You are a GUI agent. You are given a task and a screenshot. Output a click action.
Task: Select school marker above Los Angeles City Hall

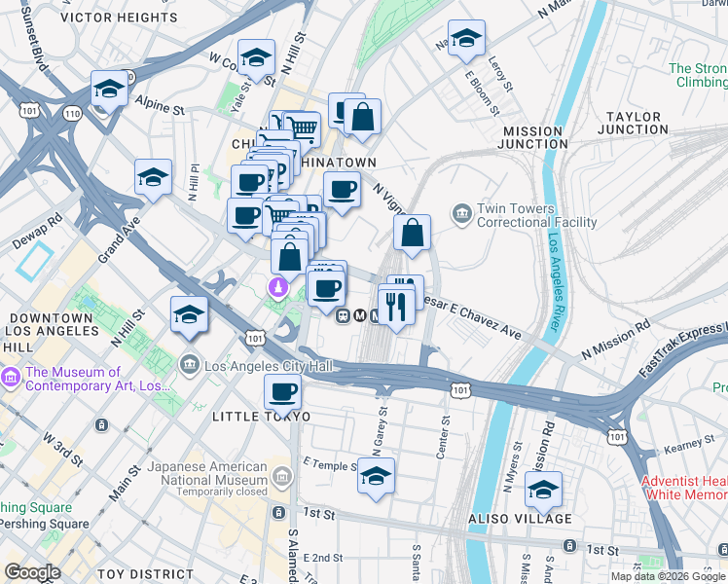[x=189, y=315]
